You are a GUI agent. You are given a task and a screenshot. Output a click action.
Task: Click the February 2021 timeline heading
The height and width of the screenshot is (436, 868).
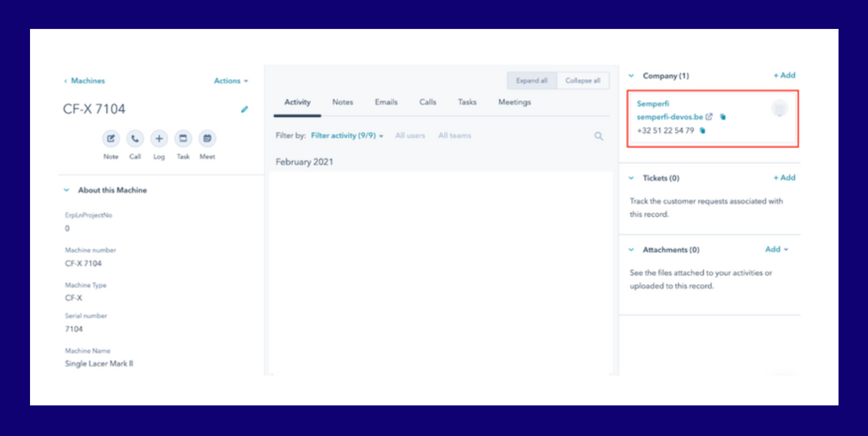(304, 162)
